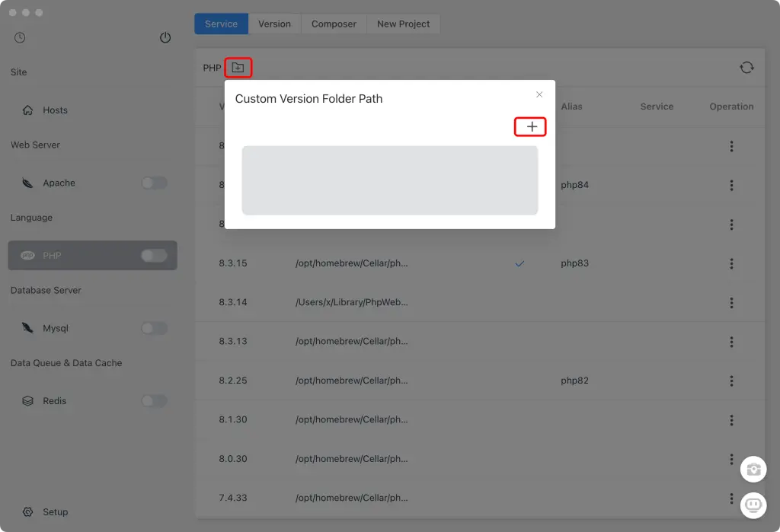Viewport: 780px width, 532px height.
Task: Toggle the PHP service switch
Action: (154, 256)
